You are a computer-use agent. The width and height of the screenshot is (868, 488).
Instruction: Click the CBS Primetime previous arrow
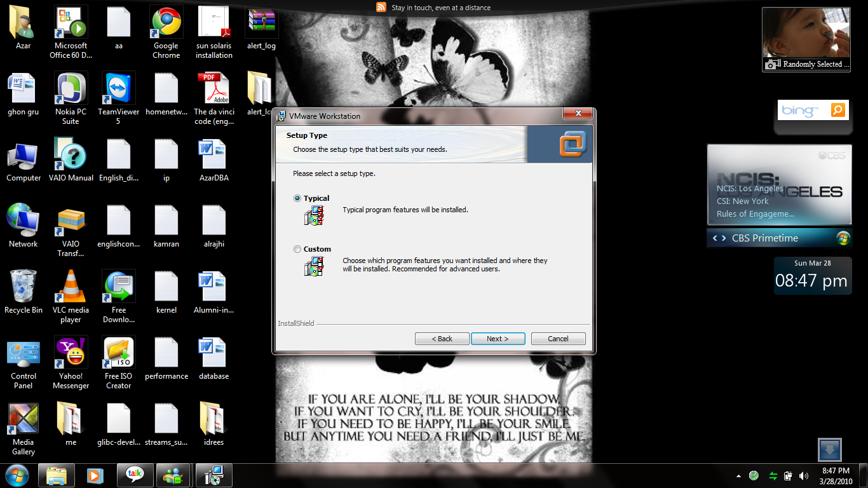pos(715,238)
